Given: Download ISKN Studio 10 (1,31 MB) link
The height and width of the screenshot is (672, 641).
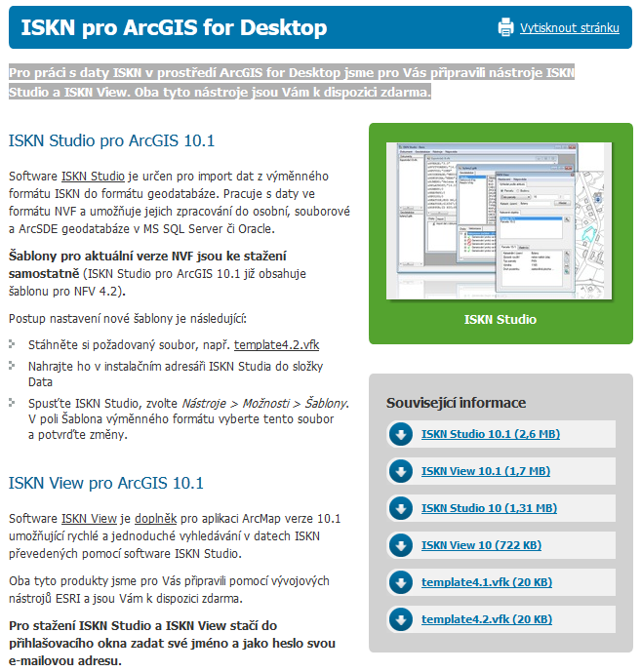Looking at the screenshot, I should pos(489,508).
